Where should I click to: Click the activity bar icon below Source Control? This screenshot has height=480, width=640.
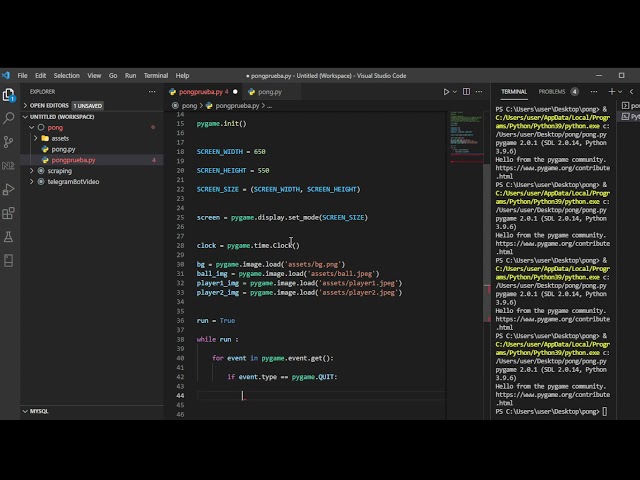(x=9, y=166)
